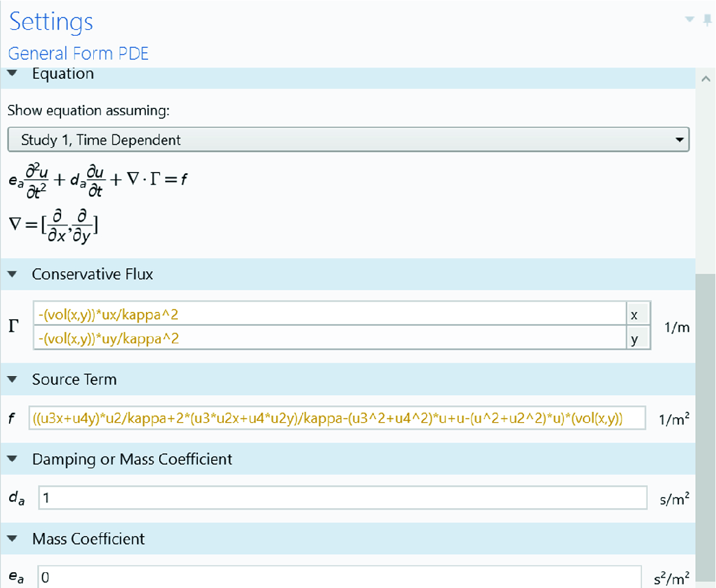Click the Gamma x-component flux field
Viewport: 716px width, 588px height.
[329, 314]
